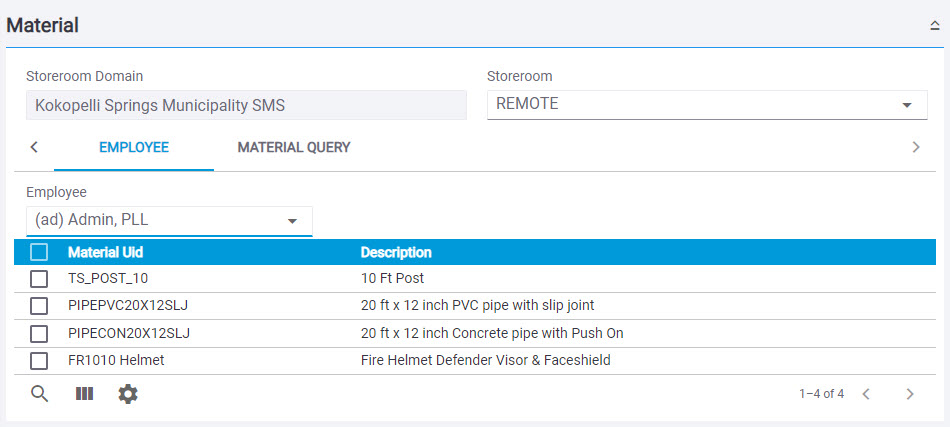950x427 pixels.
Task: Expand the Employee dropdown
Action: [169, 220]
